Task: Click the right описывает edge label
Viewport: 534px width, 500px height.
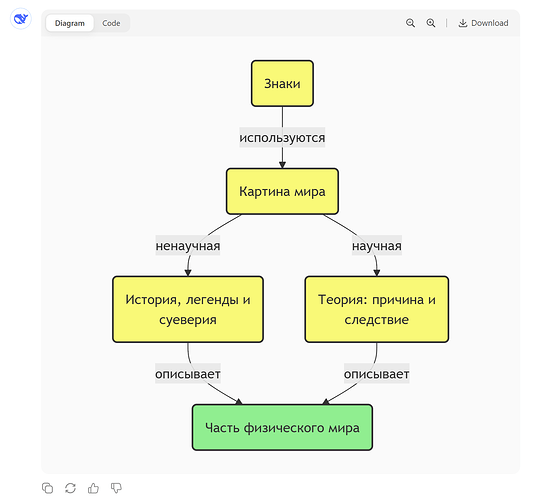Action: pyautogui.click(x=377, y=374)
